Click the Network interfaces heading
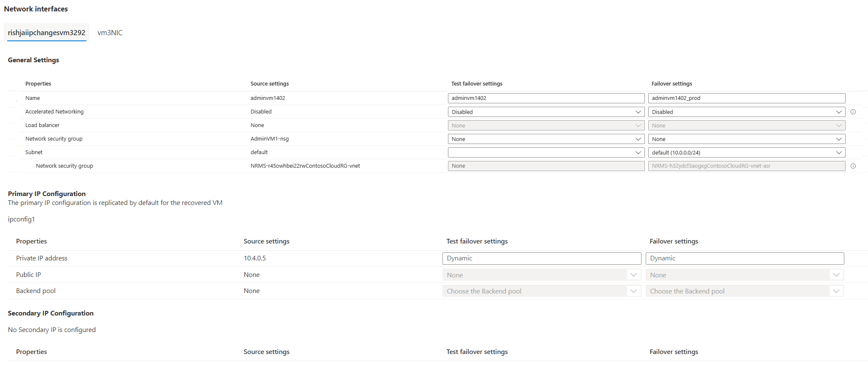The image size is (868, 368). (x=36, y=9)
